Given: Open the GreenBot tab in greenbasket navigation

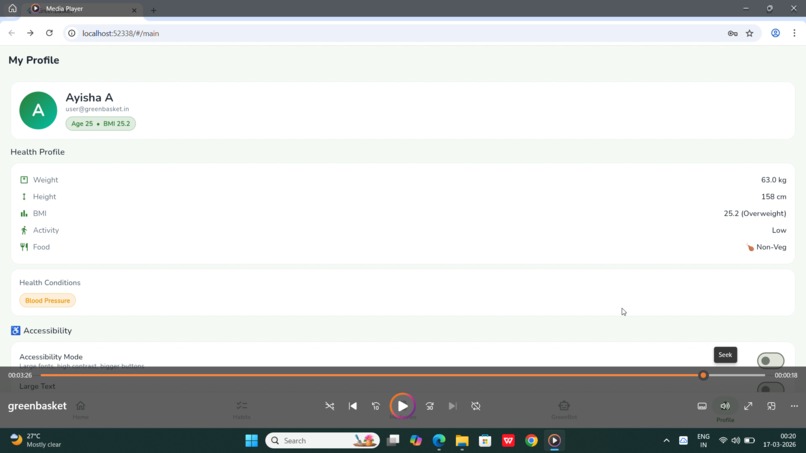Looking at the screenshot, I should [x=564, y=409].
